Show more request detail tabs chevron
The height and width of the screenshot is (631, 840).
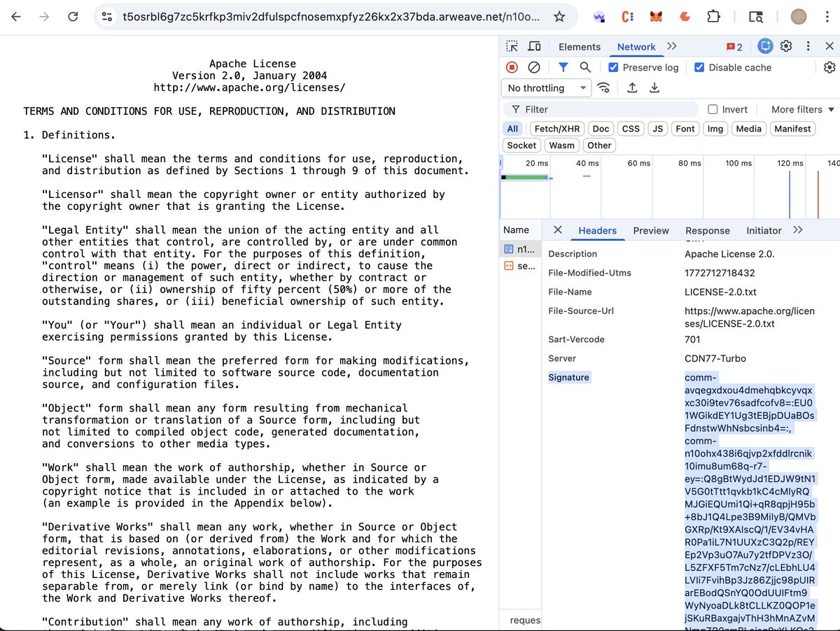coord(798,229)
